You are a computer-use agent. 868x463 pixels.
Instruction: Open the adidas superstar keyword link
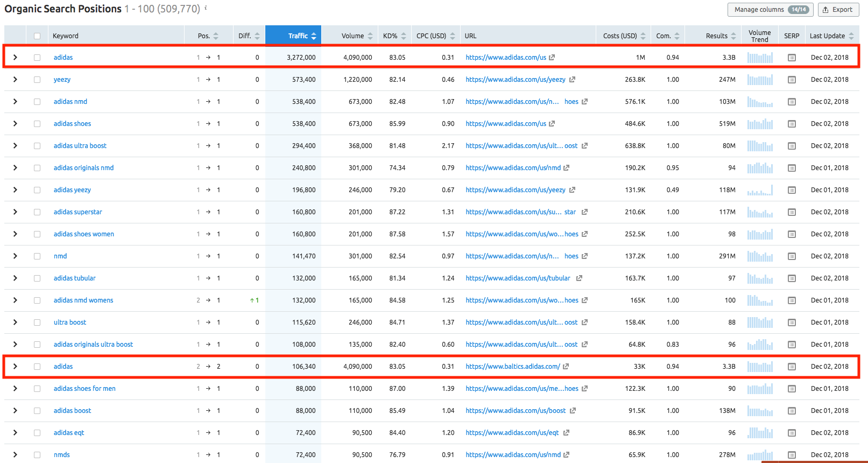tap(77, 212)
